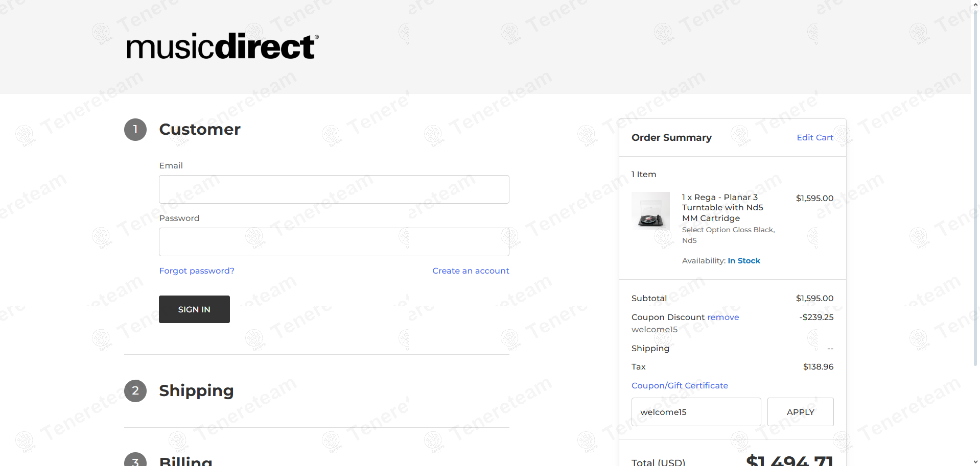This screenshot has width=980, height=466.
Task: Focus the Email input field
Action: [334, 189]
